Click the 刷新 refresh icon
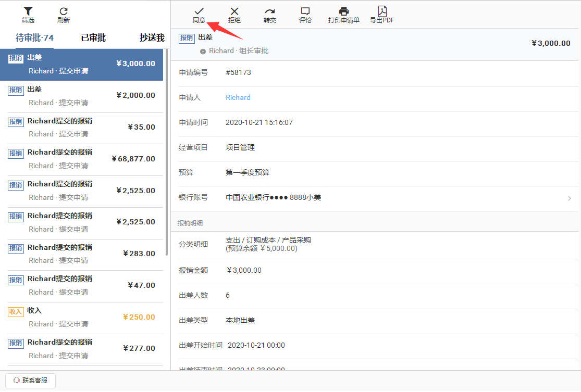Screen dimensions: 581x392 (x=64, y=11)
